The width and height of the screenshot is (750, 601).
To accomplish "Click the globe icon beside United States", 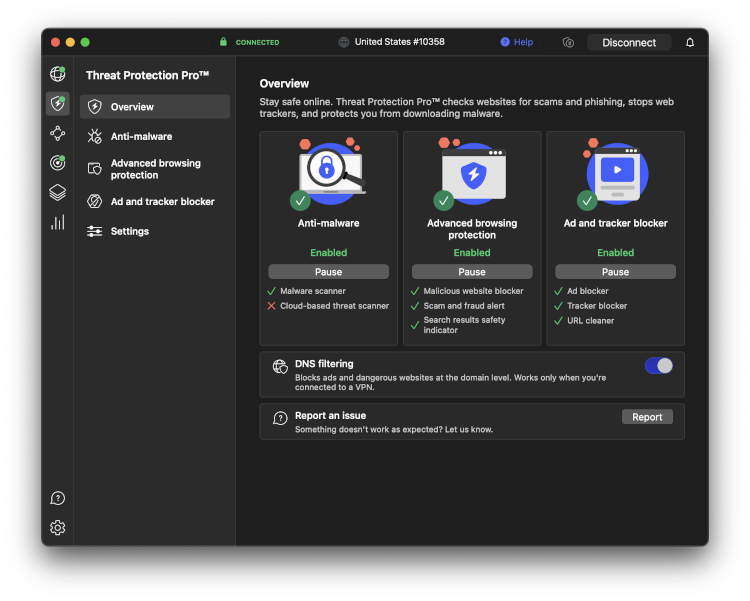I will (x=343, y=42).
